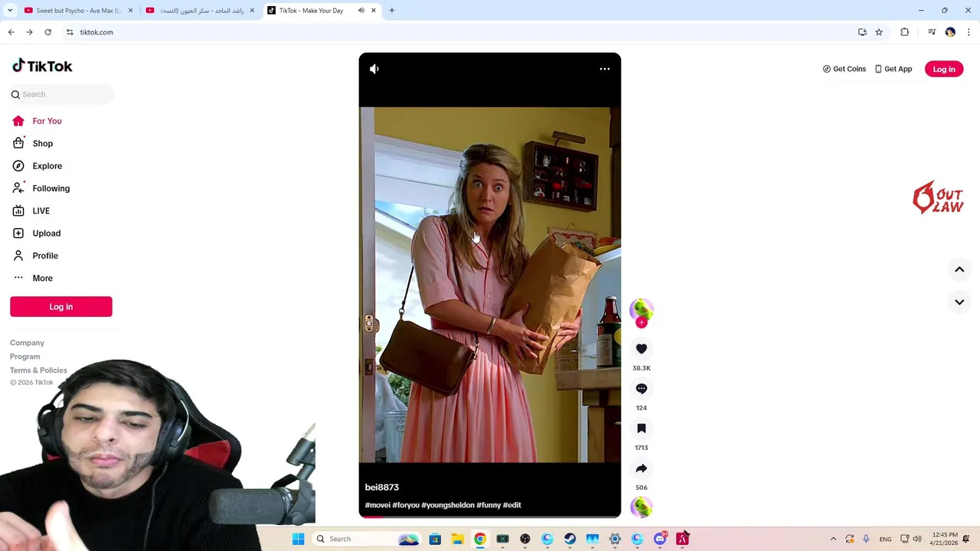This screenshot has height=551, width=980.
Task: Open the media control icon in Chrome toolbar
Action: [x=932, y=32]
